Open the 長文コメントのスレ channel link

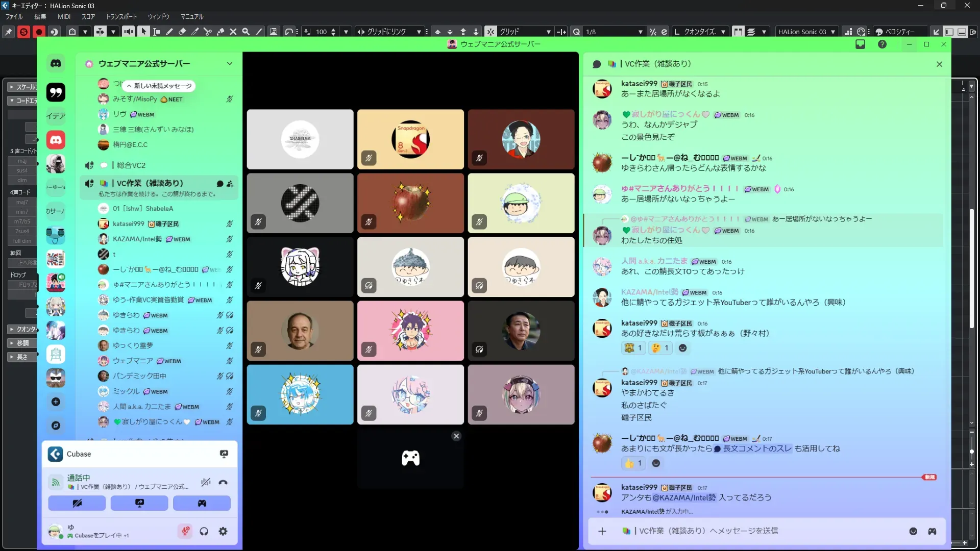coord(753,448)
